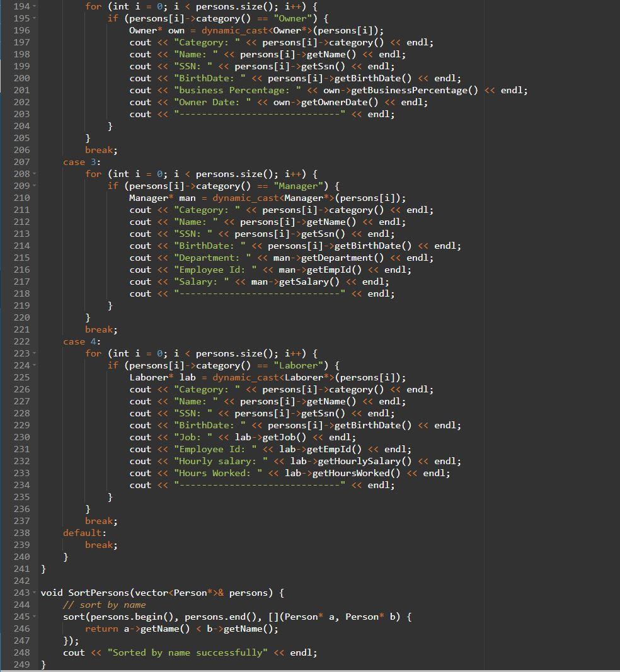Click 'Owner* own' variable declaration
The width and height of the screenshot is (620, 672).
pos(157,30)
